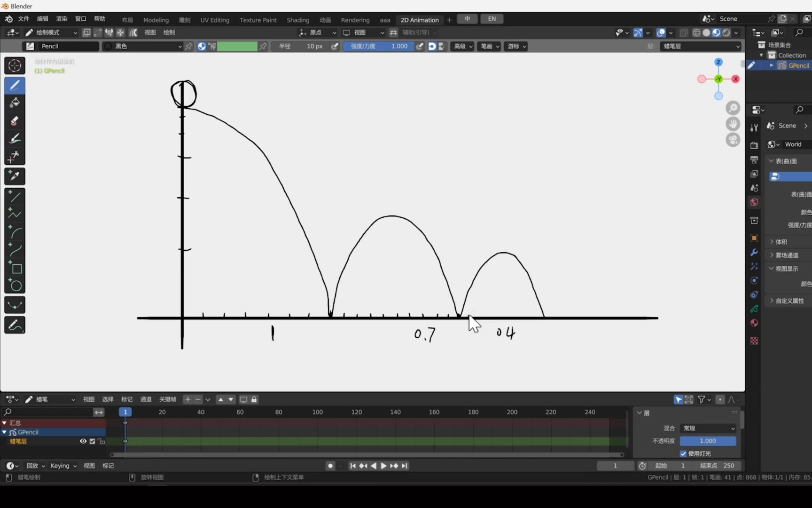Toggle the 使用灯光 checkbox
This screenshot has width=812, height=508.
click(683, 453)
